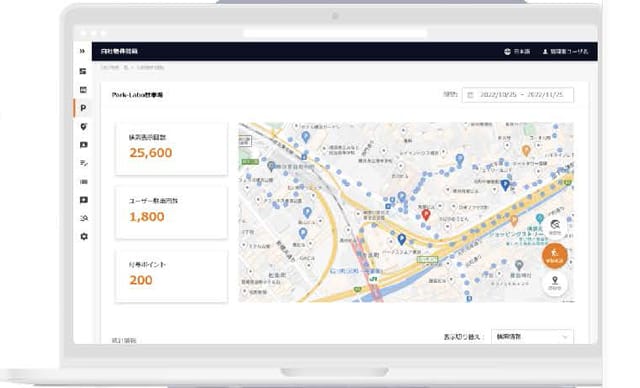Open the sidebar icon directly above the P icon
Screen dimensions: 640x388
pyautogui.click(x=83, y=90)
